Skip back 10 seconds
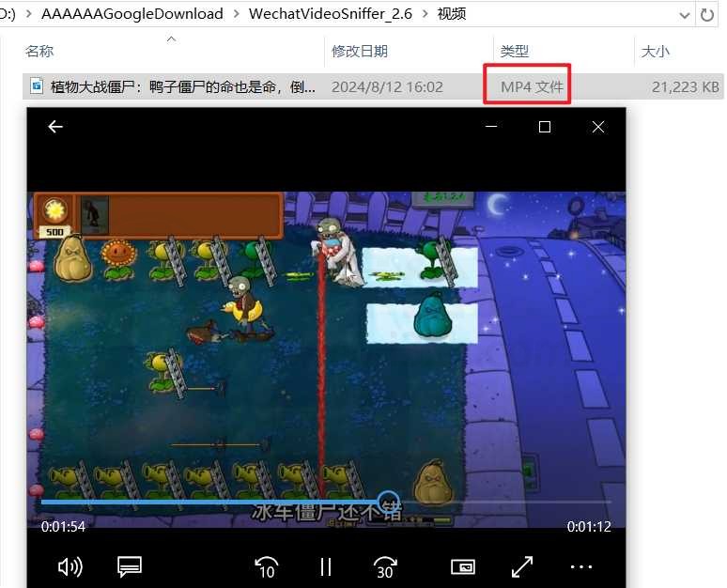Viewport: 727px width, 588px height. tap(267, 567)
